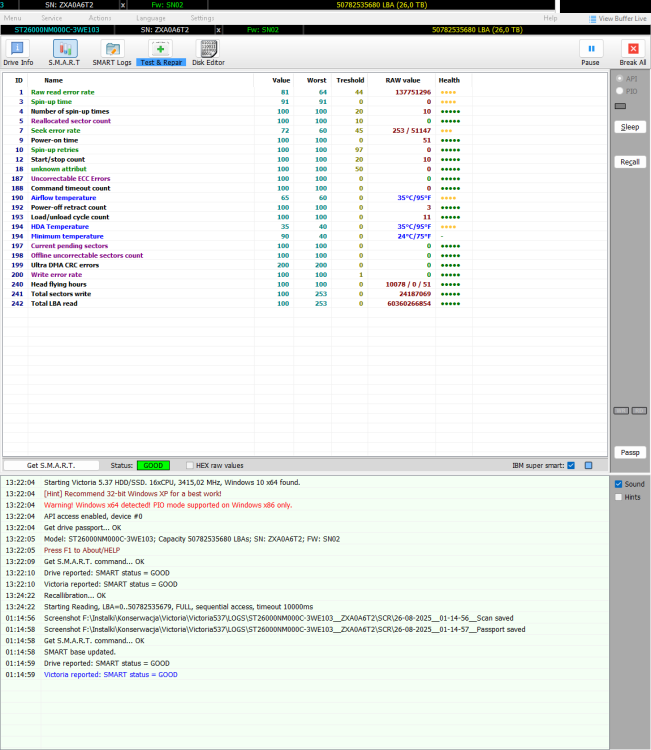Screen dimensions: 651x750
Task: Click the small blue square next to IBM super smart
Action: [x=588, y=465]
